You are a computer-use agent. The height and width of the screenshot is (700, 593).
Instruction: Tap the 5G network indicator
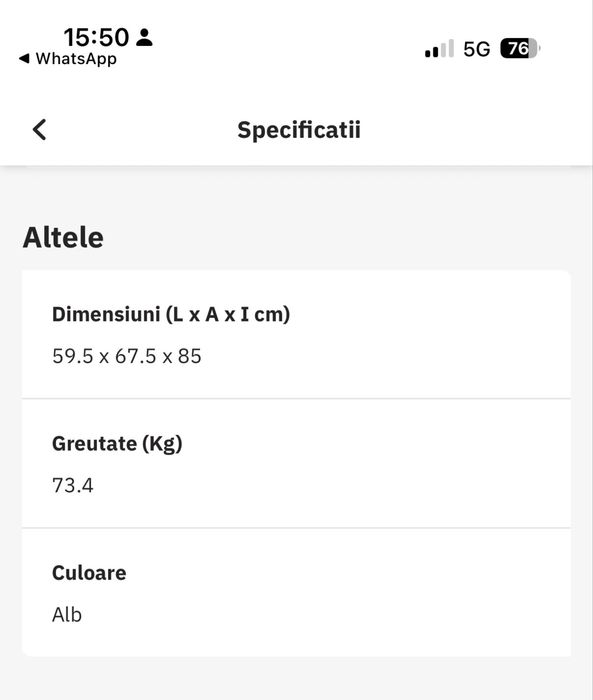(x=476, y=49)
